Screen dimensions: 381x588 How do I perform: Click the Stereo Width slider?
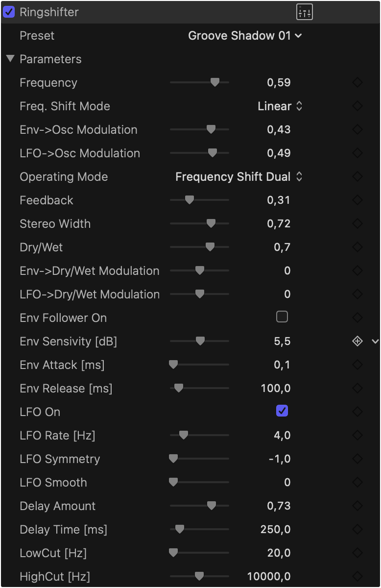click(199, 224)
